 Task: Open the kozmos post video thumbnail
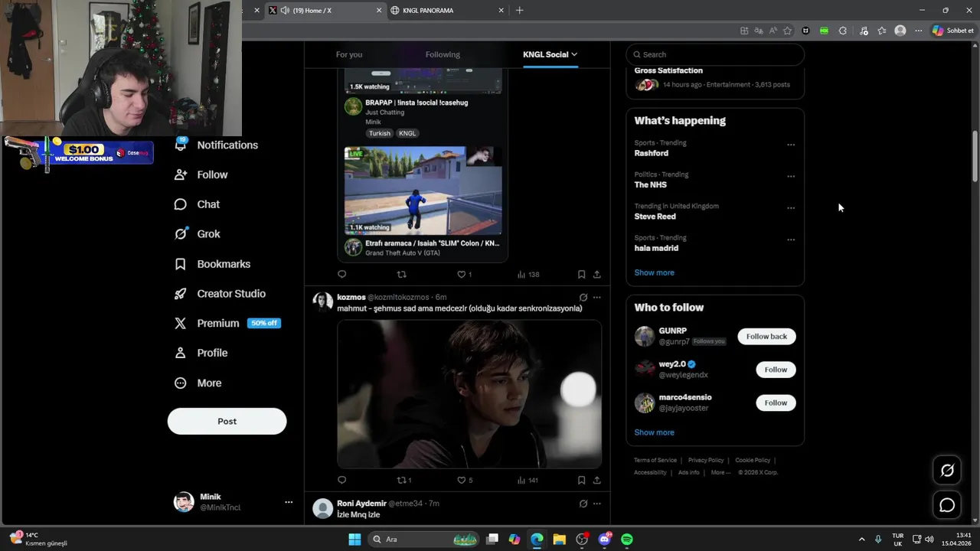pyautogui.click(x=469, y=393)
